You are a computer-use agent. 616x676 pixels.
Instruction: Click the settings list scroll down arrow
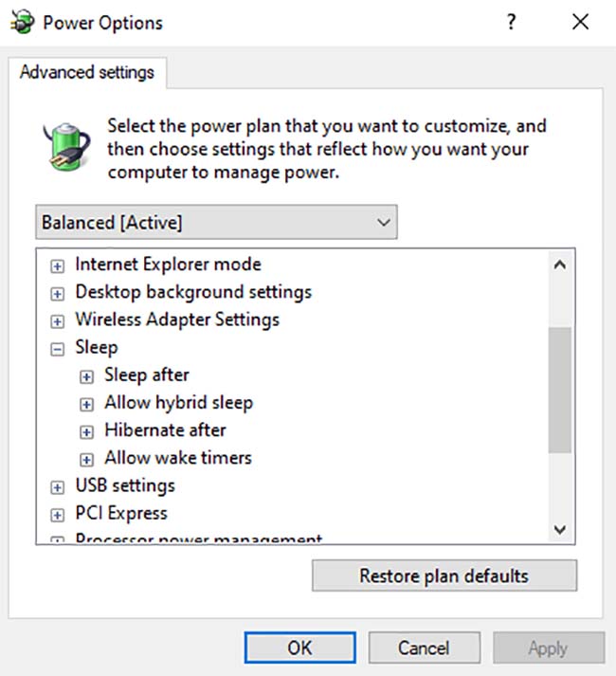click(x=559, y=529)
